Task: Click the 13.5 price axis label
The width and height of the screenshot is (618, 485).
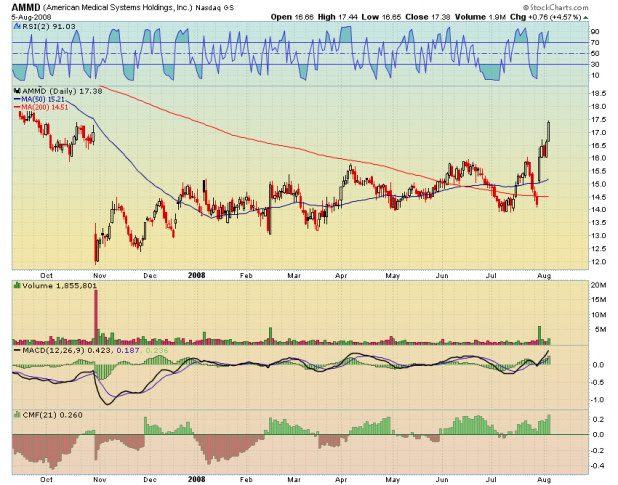Action: tap(598, 223)
